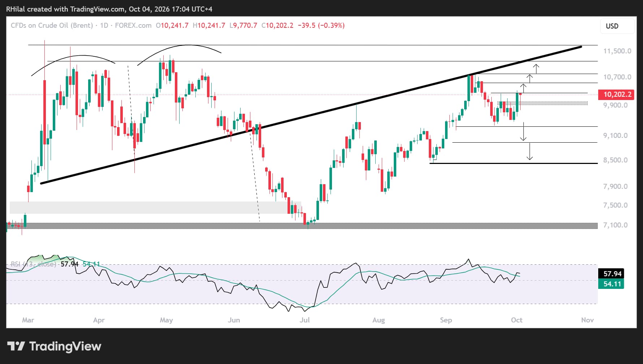Click the RSI indicator legend label

pos(33,264)
